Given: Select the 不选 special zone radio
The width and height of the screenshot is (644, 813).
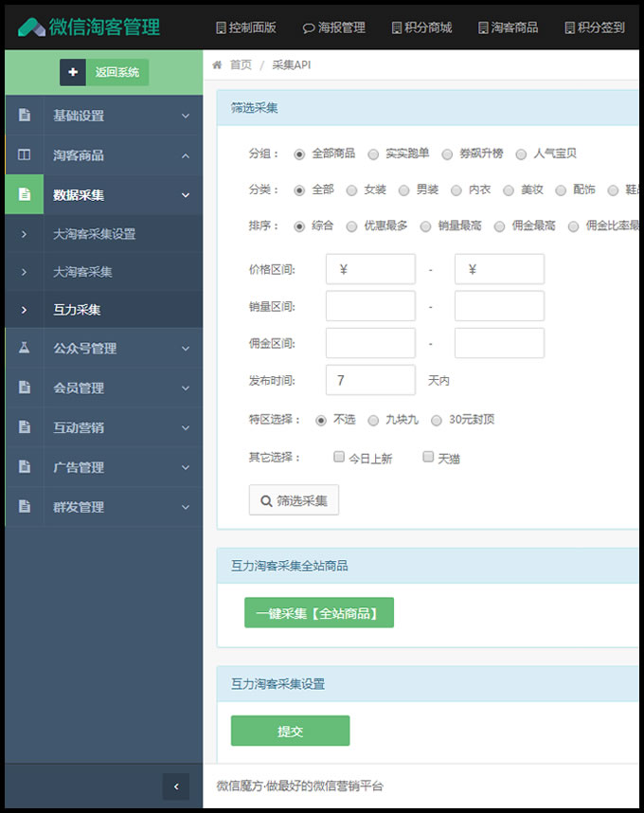Looking at the screenshot, I should [321, 421].
